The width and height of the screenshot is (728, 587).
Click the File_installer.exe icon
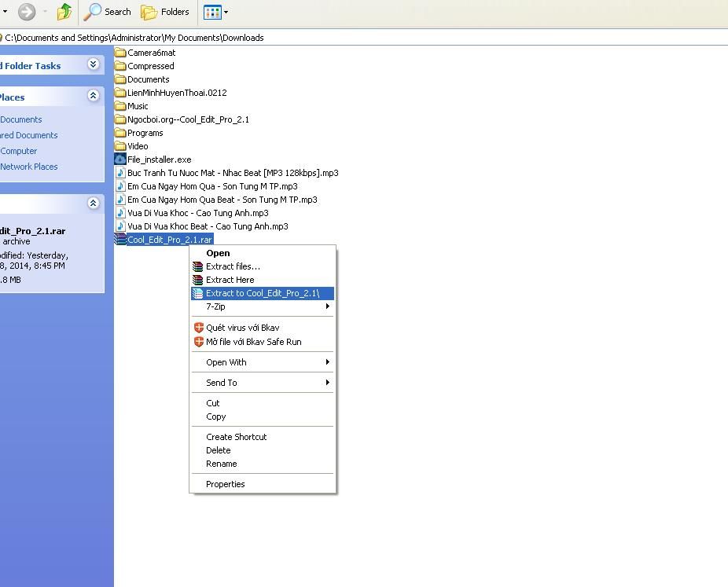pos(120,160)
